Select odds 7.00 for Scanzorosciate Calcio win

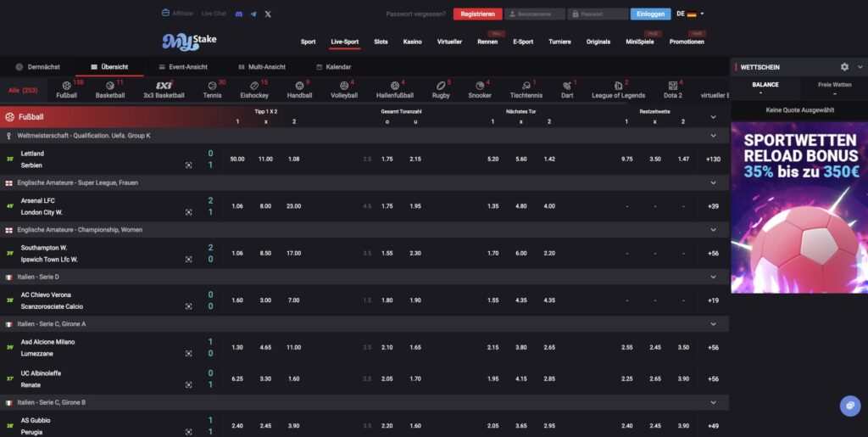294,300
